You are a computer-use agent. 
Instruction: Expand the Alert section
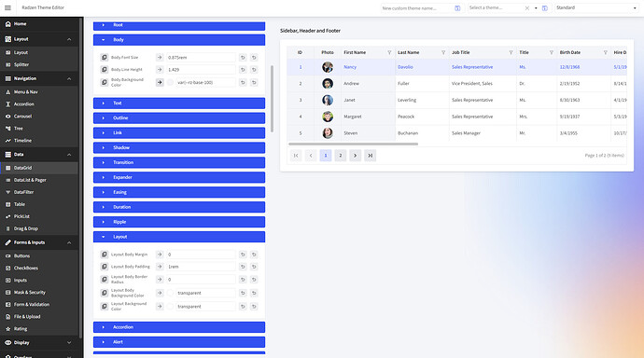(x=179, y=342)
